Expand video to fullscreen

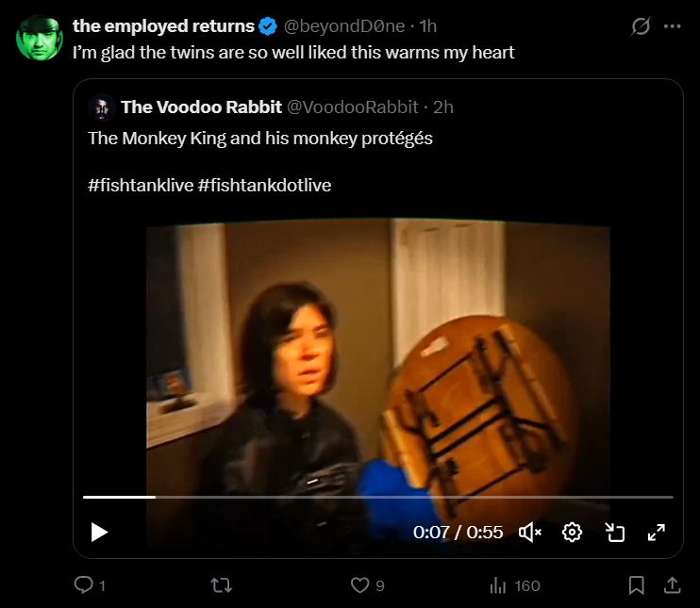point(657,533)
